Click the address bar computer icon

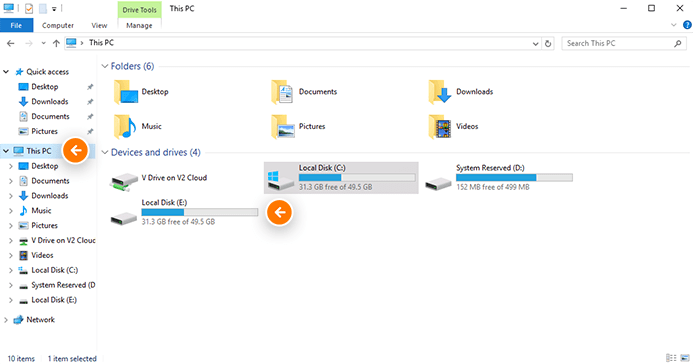pos(71,43)
